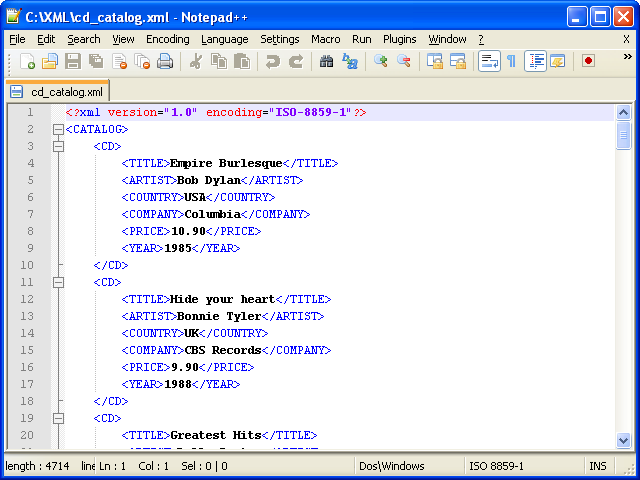Toggle word wrap toolbar button

click(489, 61)
